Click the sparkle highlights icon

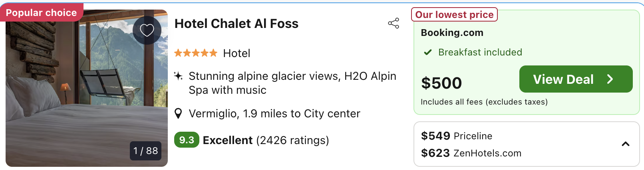coord(179,76)
